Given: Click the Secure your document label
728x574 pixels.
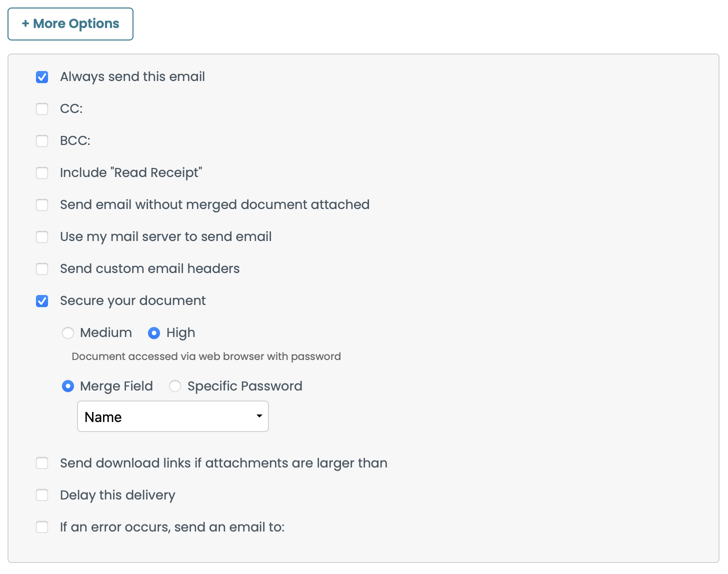Looking at the screenshot, I should pyautogui.click(x=132, y=301).
